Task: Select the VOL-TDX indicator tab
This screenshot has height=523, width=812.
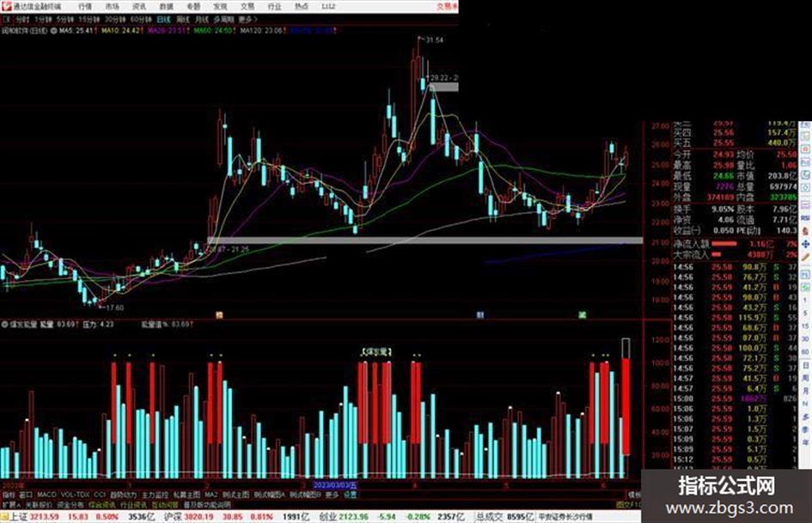Action: coord(76,495)
